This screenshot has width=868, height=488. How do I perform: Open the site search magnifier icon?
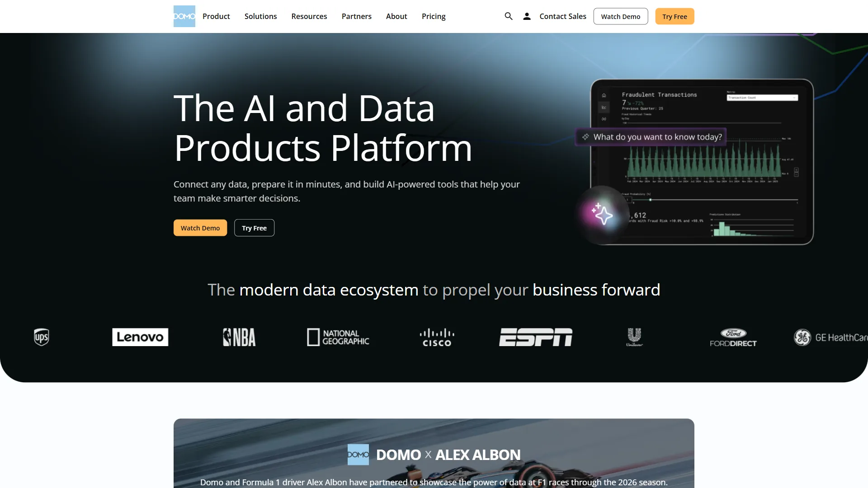pyautogui.click(x=509, y=16)
